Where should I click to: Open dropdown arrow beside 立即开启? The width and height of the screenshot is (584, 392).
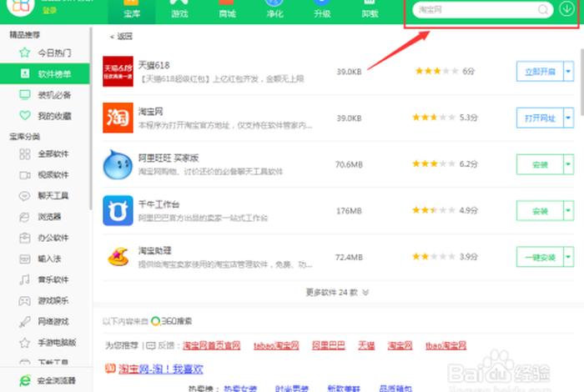coord(568,71)
